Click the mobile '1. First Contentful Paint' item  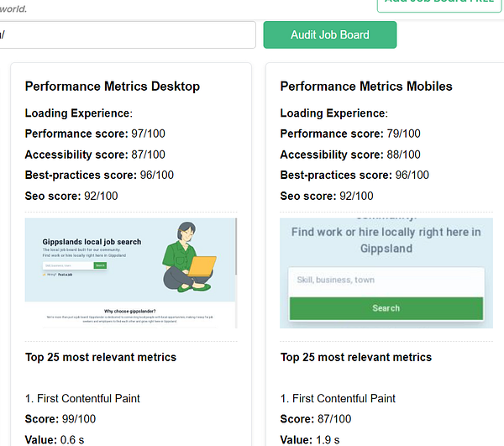[x=338, y=398]
